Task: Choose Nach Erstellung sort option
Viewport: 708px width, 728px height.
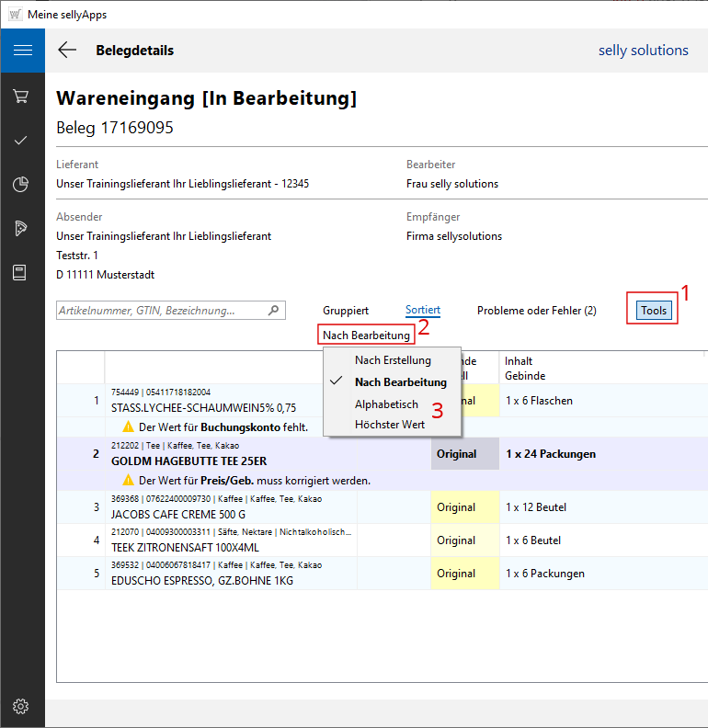Action: coord(393,360)
